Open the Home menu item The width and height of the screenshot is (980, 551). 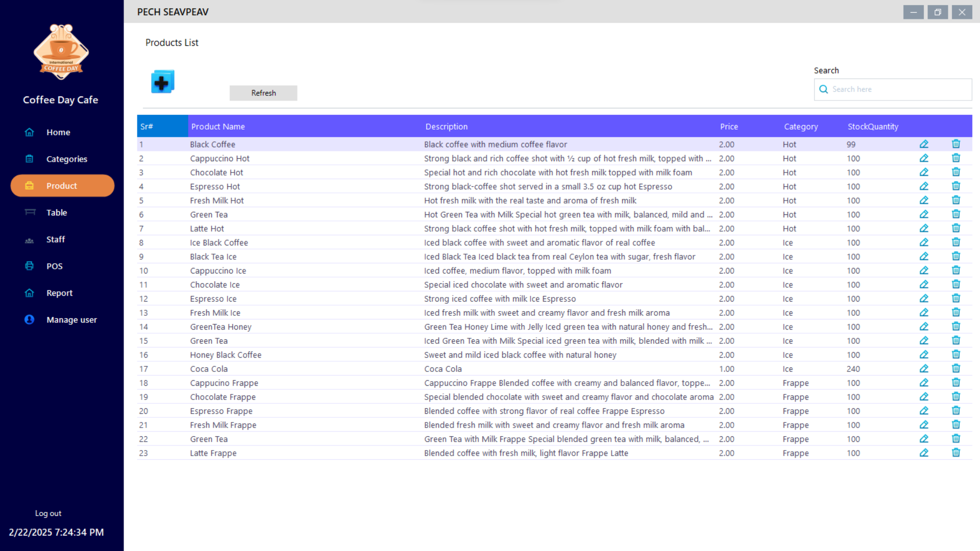coord(58,132)
